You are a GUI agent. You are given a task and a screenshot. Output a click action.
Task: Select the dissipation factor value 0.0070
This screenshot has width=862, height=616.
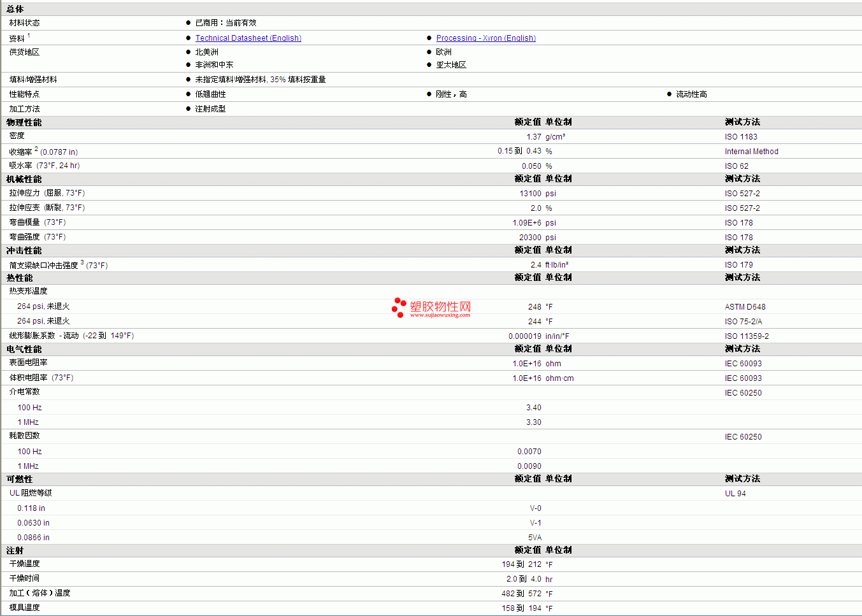coord(529,452)
